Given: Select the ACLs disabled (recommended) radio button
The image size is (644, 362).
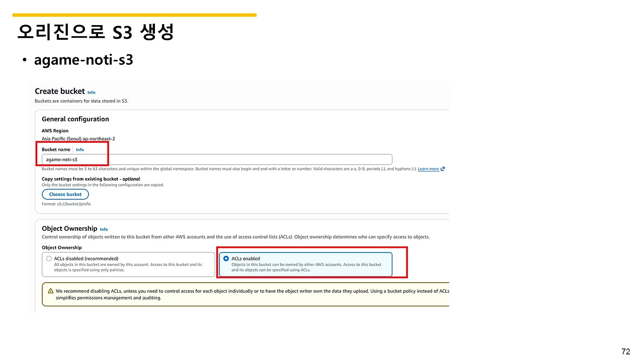Looking at the screenshot, I should (x=49, y=258).
